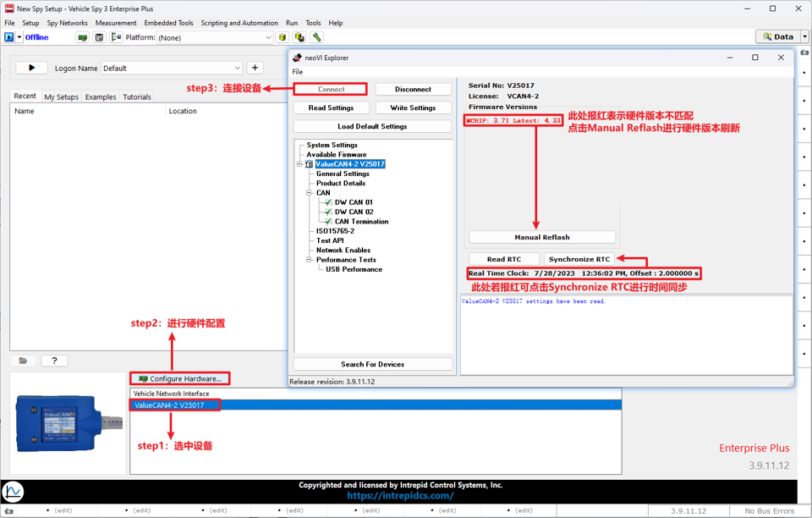
Task: Open the Logon Name Default combo box
Action: 172,69
